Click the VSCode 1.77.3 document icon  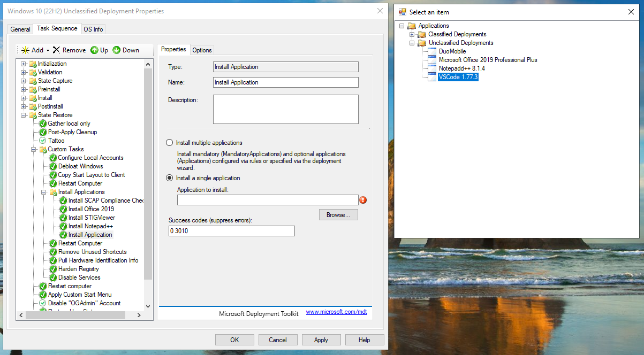click(x=431, y=76)
